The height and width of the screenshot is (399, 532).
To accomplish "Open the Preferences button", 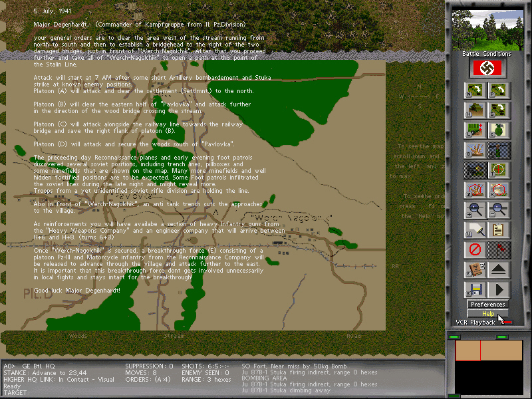I will [x=487, y=304].
